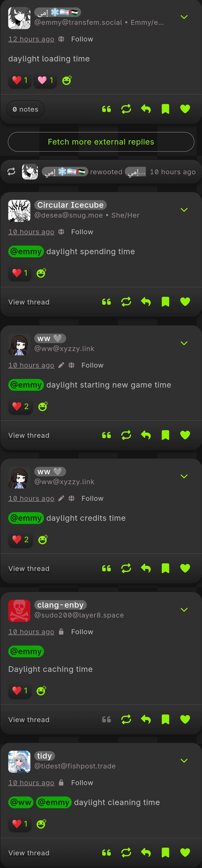The height and width of the screenshot is (868, 202).
Task: Open the @emmy mention in daylight credits post
Action: [26, 518]
